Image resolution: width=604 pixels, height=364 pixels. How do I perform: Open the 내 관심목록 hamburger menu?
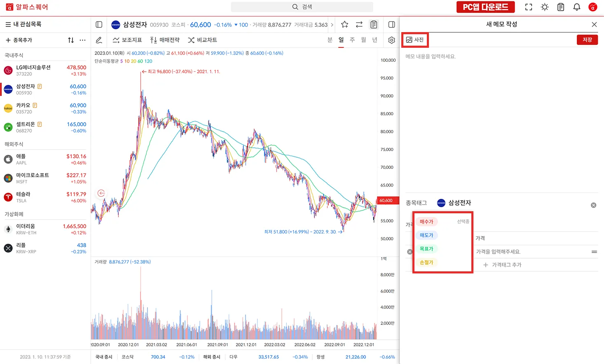[8, 24]
